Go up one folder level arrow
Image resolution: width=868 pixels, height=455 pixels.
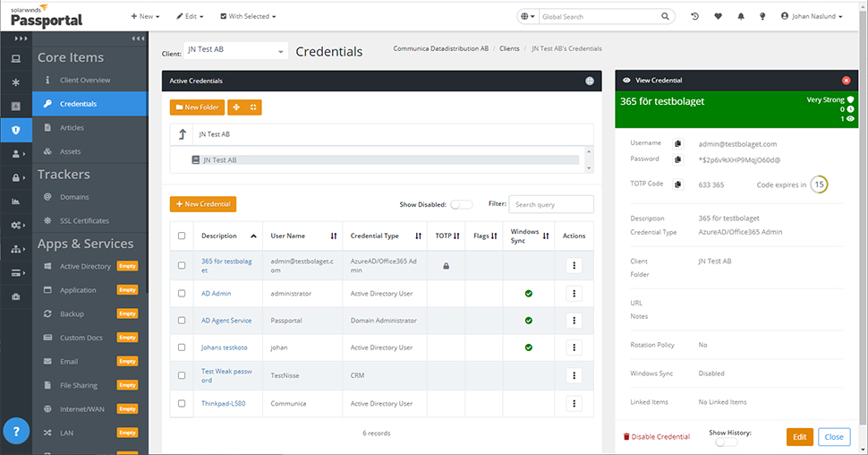coord(183,134)
